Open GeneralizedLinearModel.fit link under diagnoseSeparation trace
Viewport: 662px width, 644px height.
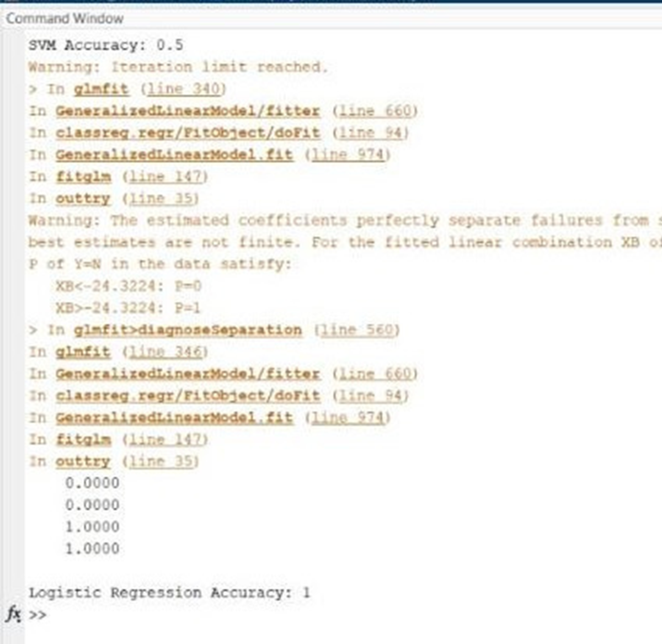tap(174, 417)
